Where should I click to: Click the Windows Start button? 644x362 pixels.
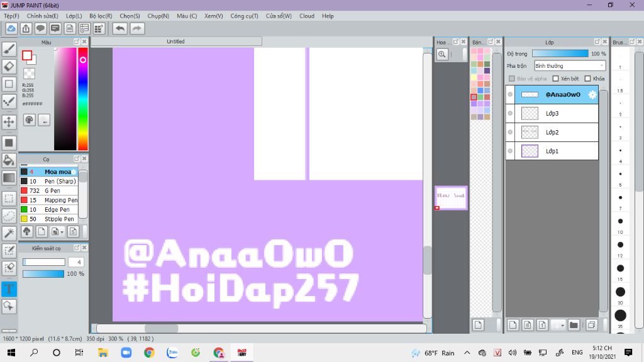[x=11, y=353]
